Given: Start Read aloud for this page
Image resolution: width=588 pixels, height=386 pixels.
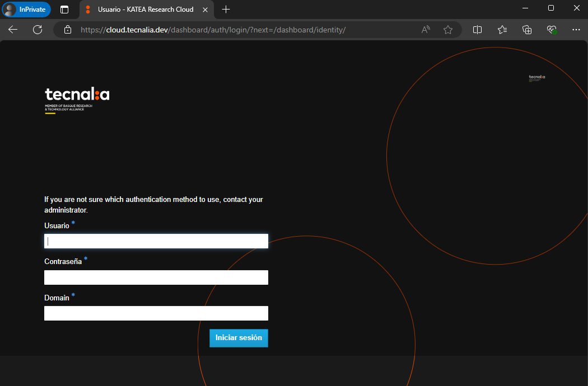Looking at the screenshot, I should (426, 30).
